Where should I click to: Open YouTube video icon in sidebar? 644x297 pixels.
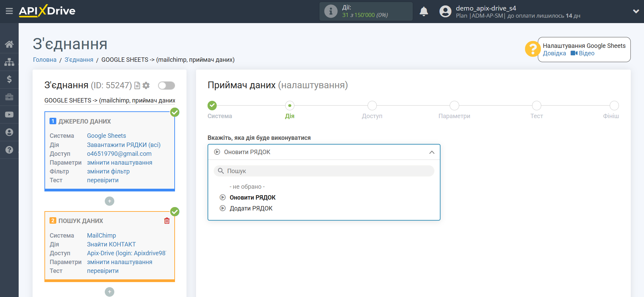9,115
